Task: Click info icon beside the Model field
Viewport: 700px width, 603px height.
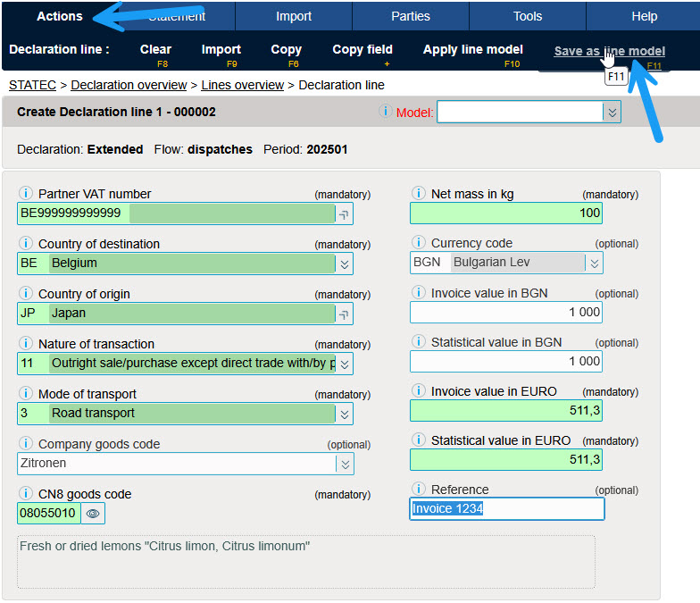Action: [386, 112]
